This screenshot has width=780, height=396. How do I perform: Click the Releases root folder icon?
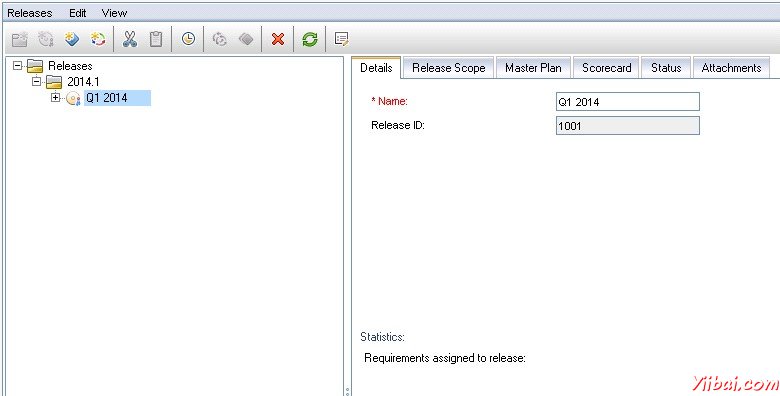35,66
